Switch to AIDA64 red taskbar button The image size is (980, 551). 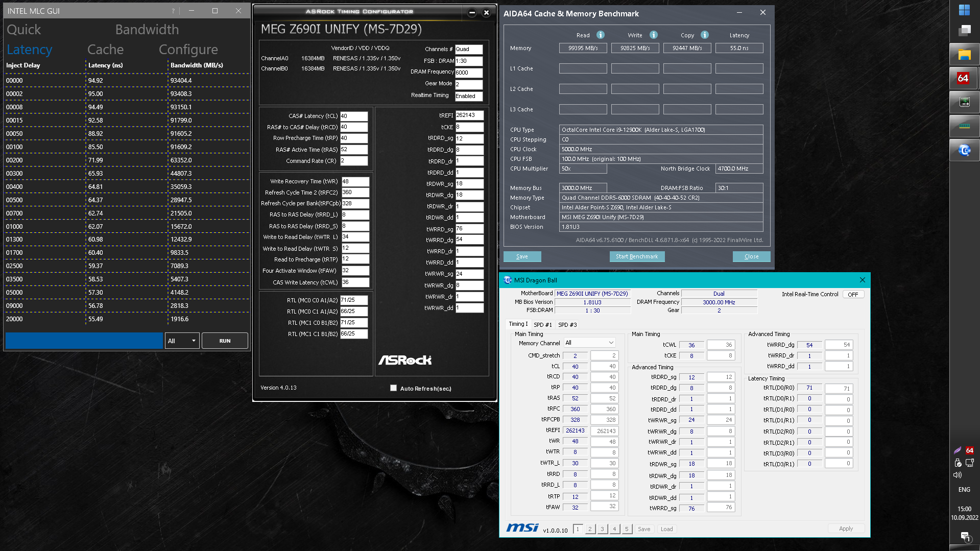(964, 79)
